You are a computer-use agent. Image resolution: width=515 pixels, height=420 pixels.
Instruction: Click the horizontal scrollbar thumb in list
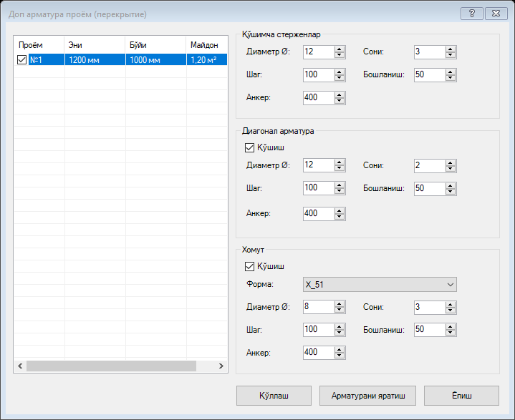[111, 366]
